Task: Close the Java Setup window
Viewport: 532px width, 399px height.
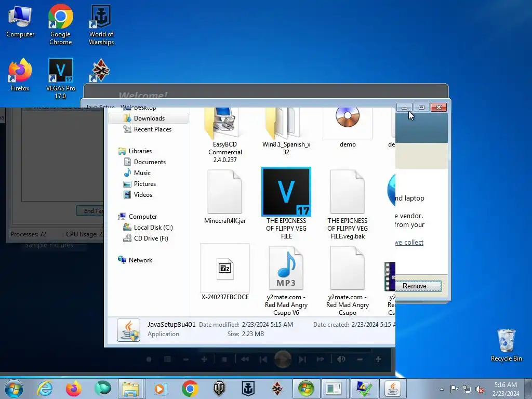Action: coord(438,108)
